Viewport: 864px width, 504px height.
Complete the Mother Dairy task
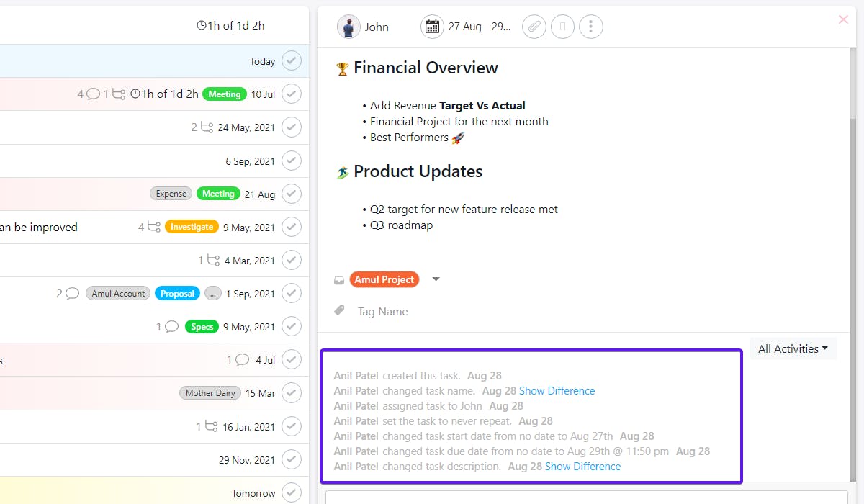click(292, 393)
